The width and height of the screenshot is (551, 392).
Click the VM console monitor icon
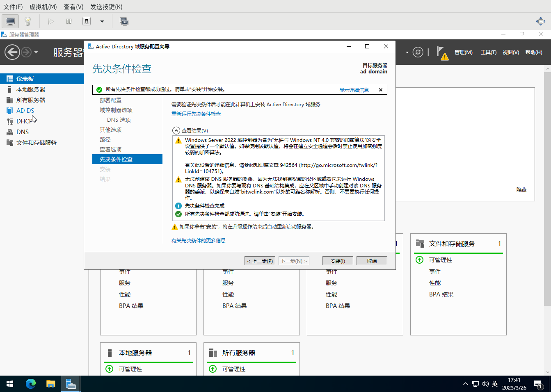click(x=10, y=21)
